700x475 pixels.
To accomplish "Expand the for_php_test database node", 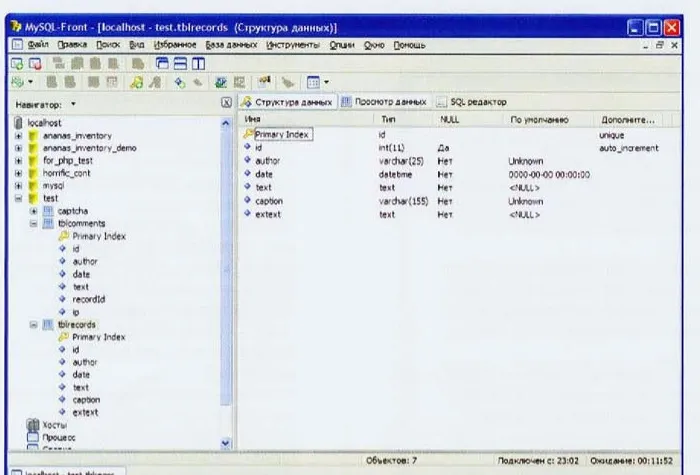I will tap(18, 160).
